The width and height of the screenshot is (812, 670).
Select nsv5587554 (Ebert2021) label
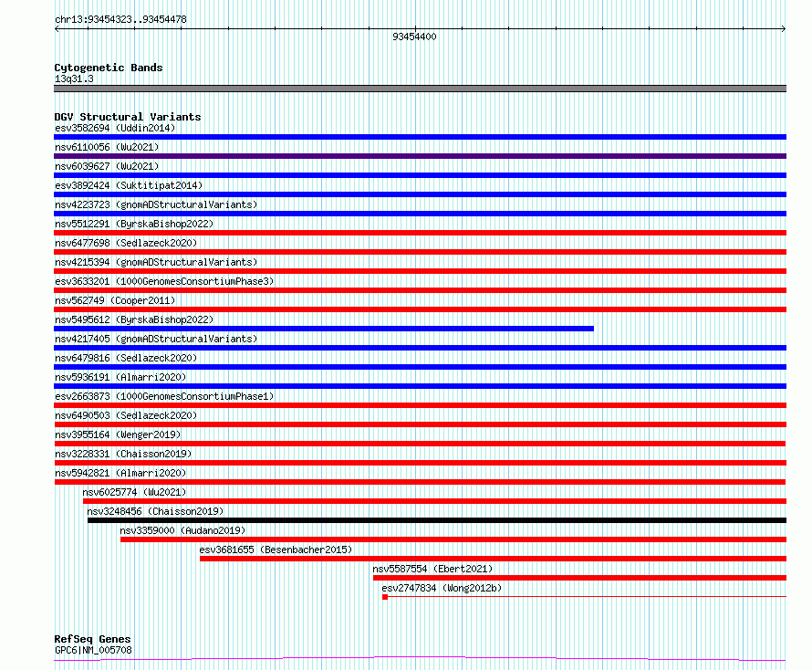pos(432,569)
